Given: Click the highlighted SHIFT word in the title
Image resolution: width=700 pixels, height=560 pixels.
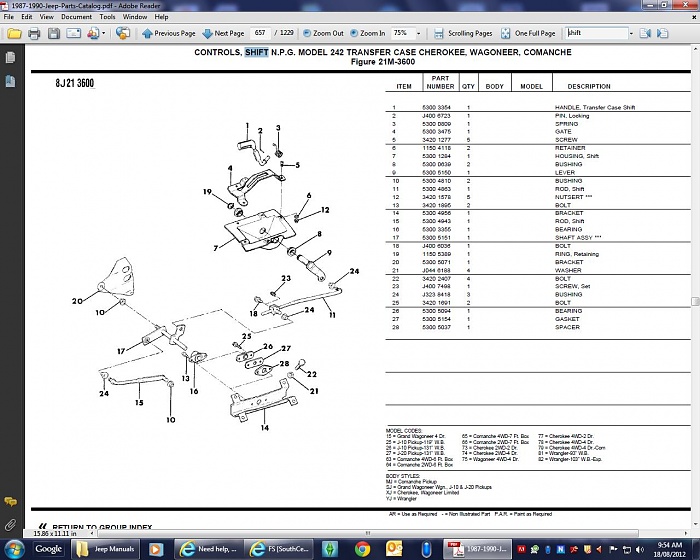Looking at the screenshot, I should click(x=257, y=52).
